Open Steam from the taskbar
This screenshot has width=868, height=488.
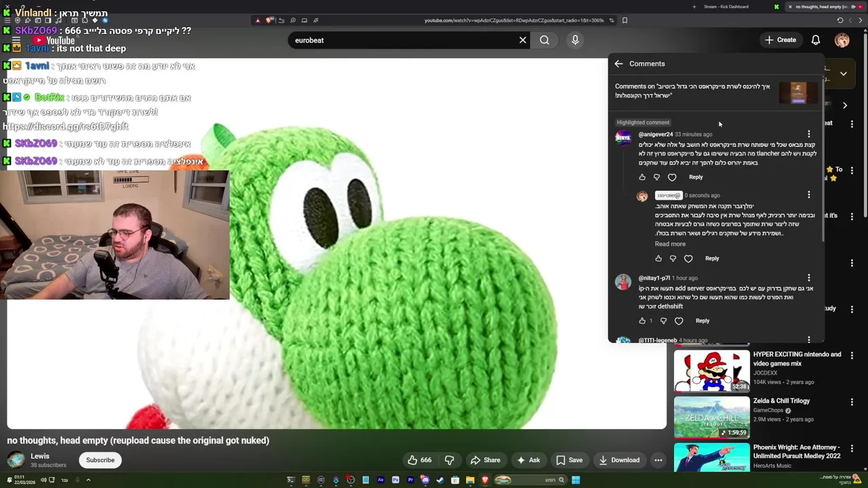440,480
